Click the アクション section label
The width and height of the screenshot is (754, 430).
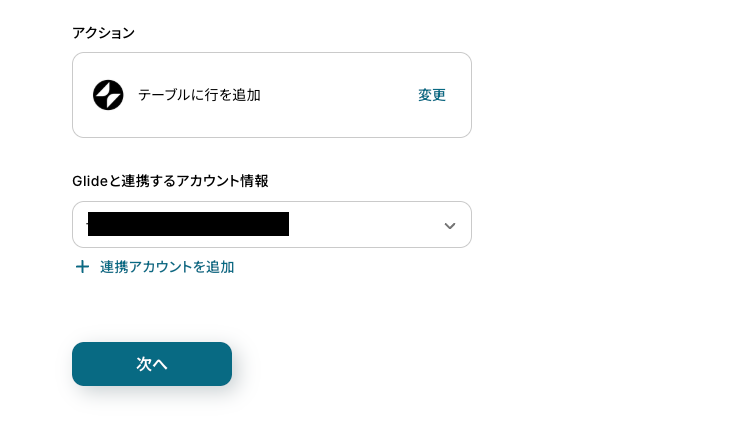(103, 32)
